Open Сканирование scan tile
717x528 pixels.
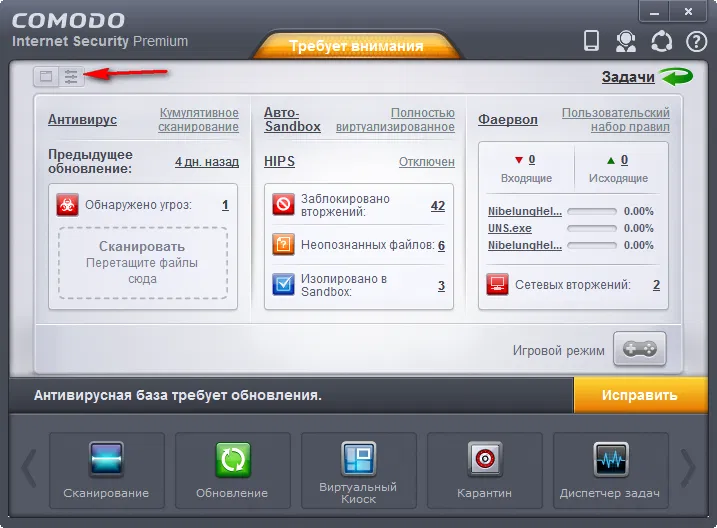tap(107, 470)
